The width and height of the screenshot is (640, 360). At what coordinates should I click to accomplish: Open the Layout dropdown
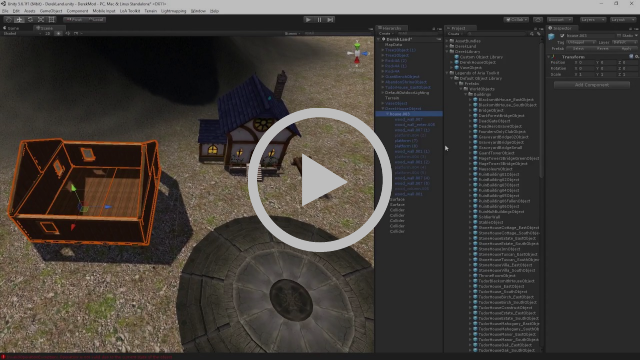click(622, 19)
